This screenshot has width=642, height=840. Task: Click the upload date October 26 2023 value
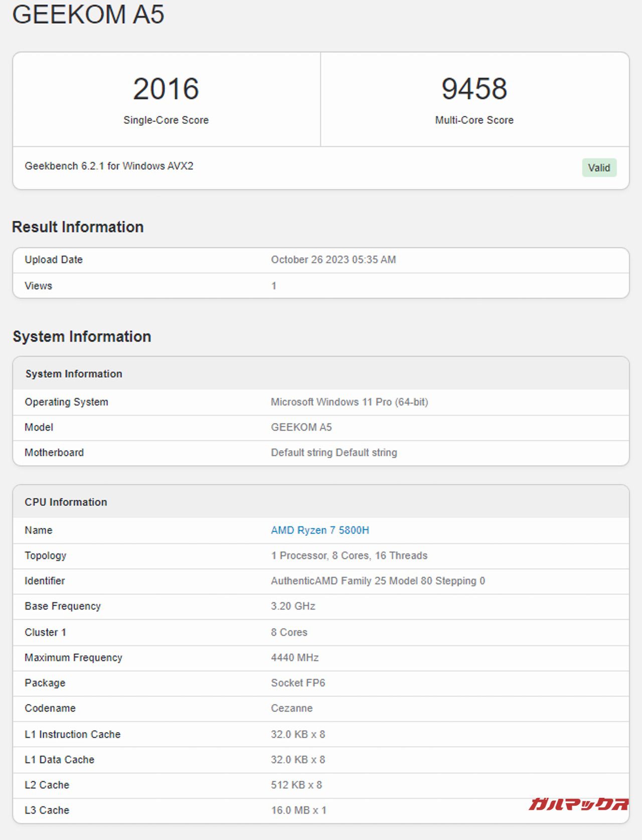[333, 259]
